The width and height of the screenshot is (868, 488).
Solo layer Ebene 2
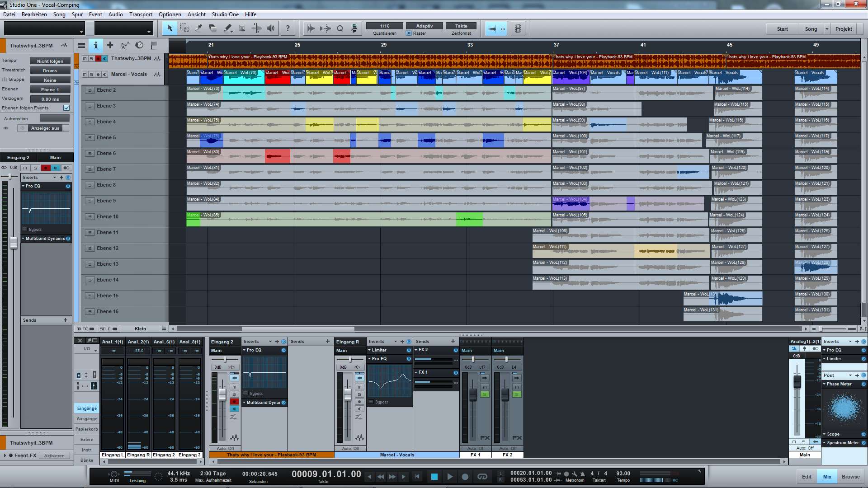click(90, 90)
